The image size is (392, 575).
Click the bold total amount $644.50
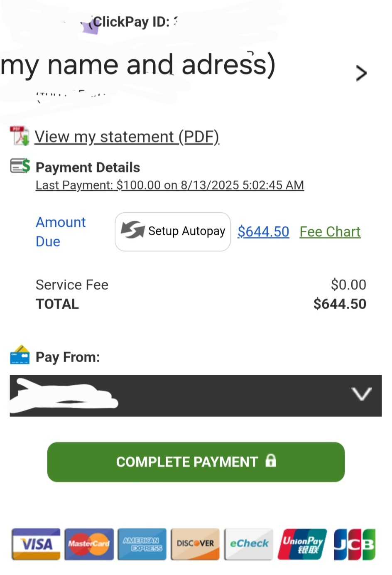click(x=340, y=304)
